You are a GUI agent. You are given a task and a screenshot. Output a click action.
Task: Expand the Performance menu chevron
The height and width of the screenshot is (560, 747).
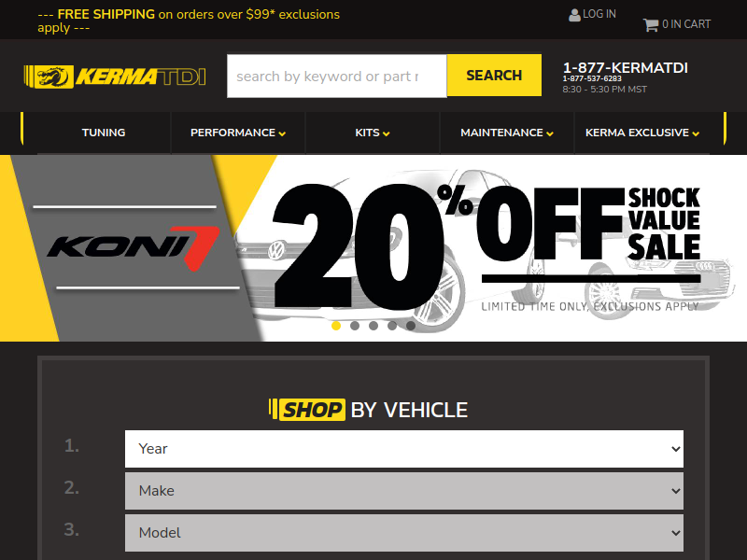[x=283, y=133]
